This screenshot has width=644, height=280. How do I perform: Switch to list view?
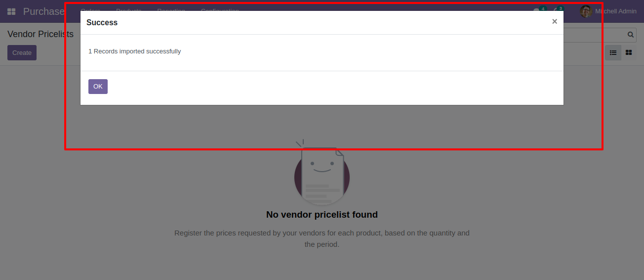pos(613,52)
